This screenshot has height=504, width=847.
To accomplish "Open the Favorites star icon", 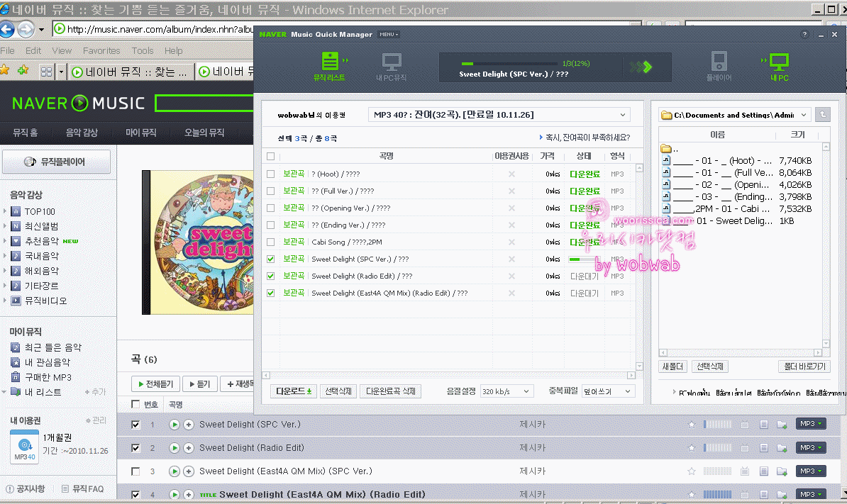I will (5, 71).
